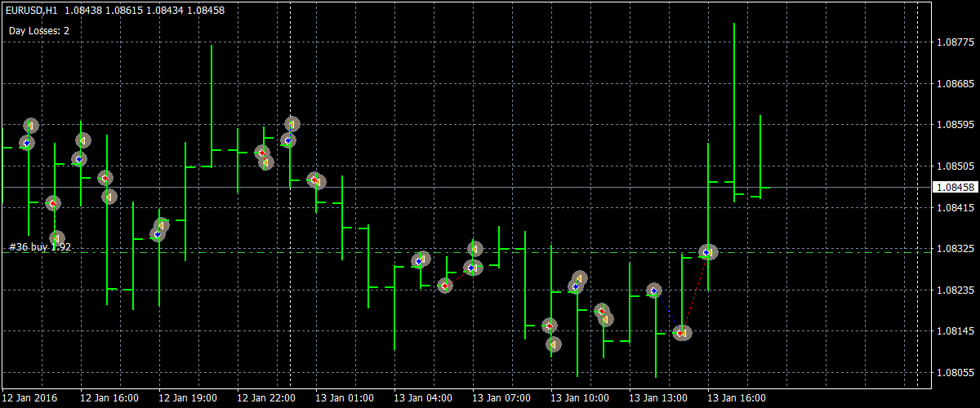Click price scale value 1.08325

[x=955, y=248]
